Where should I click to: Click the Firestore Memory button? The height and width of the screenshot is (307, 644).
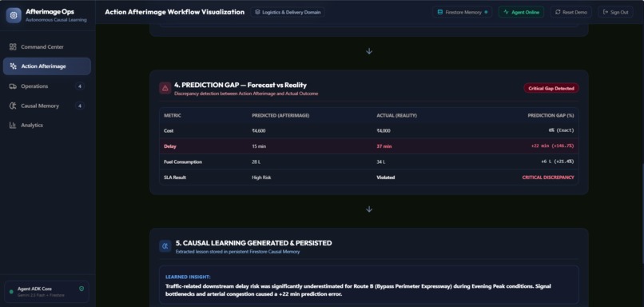click(462, 12)
